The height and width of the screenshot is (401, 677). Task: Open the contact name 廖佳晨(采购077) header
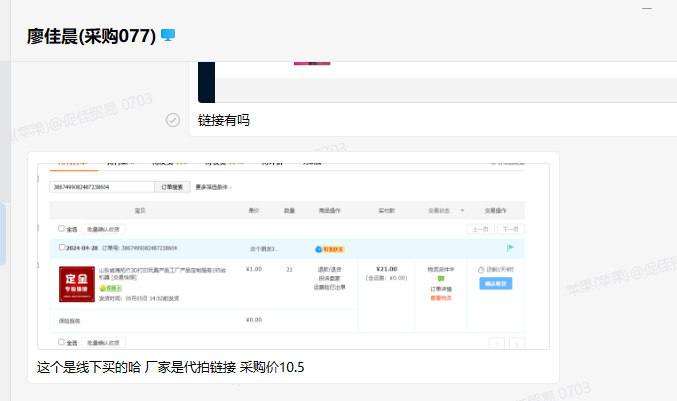pyautogui.click(x=91, y=36)
